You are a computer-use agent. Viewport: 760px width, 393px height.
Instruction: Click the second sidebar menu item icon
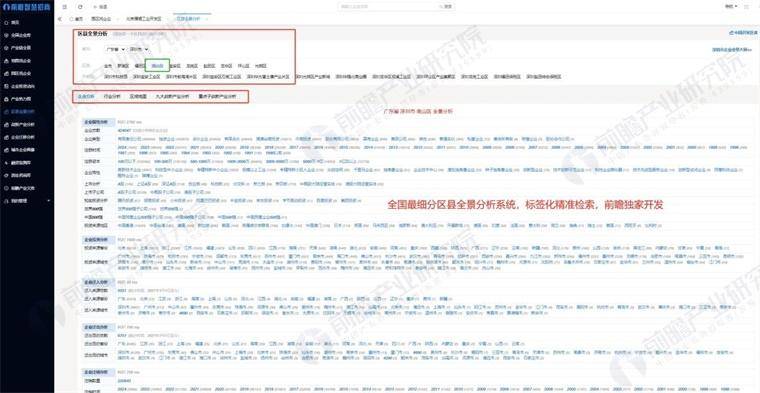(x=6, y=35)
